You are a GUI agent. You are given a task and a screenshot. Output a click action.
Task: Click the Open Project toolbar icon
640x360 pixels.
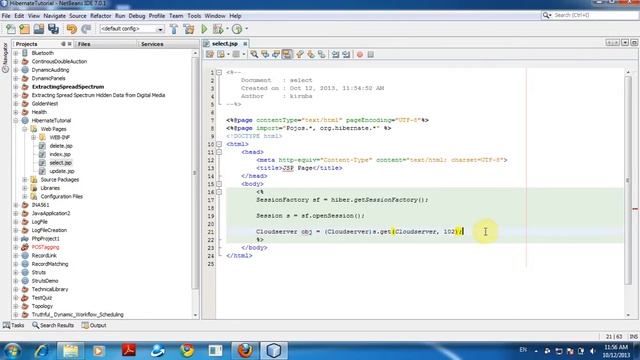pyautogui.click(x=39, y=29)
